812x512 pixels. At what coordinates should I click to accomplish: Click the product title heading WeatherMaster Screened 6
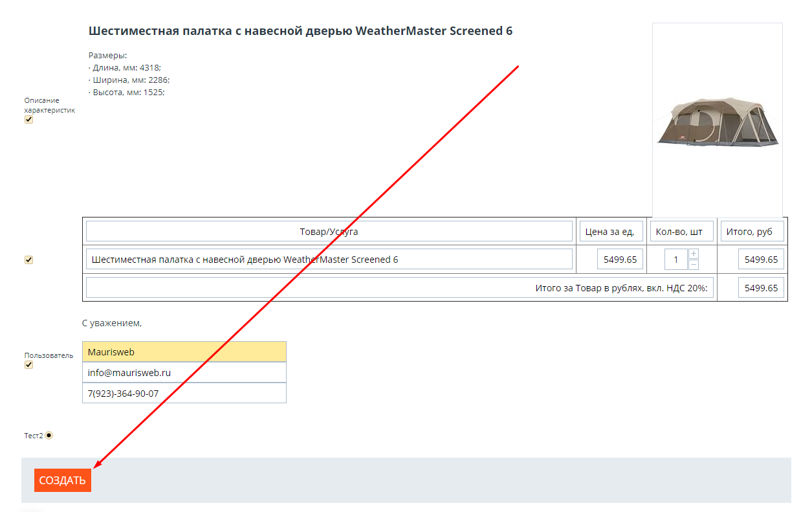pyautogui.click(x=301, y=30)
